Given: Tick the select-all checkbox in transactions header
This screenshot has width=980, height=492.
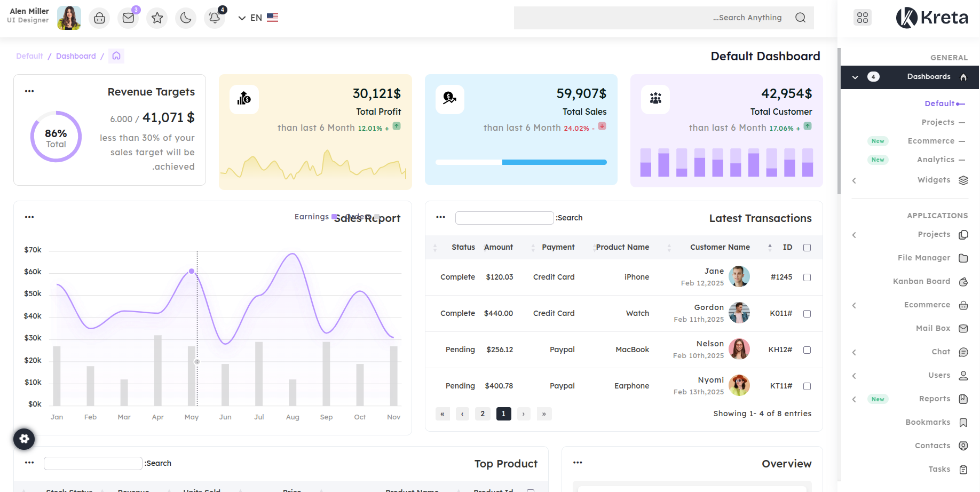Looking at the screenshot, I should pos(807,248).
